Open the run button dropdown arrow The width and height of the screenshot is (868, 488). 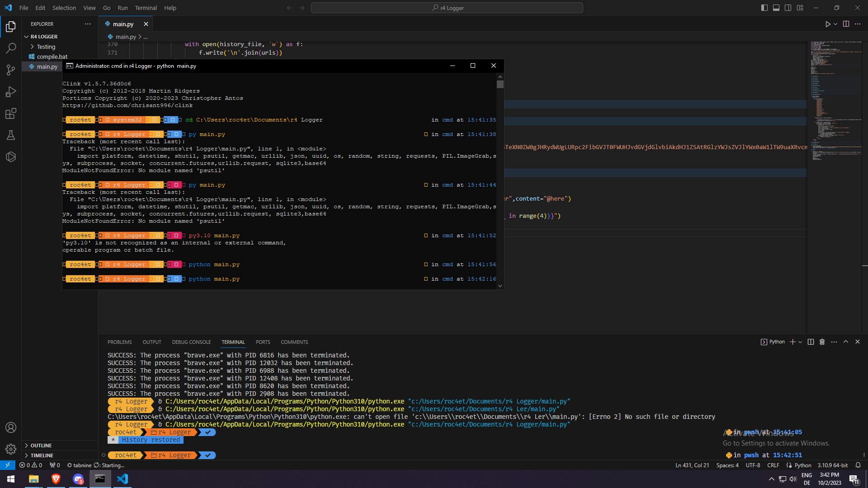click(835, 24)
